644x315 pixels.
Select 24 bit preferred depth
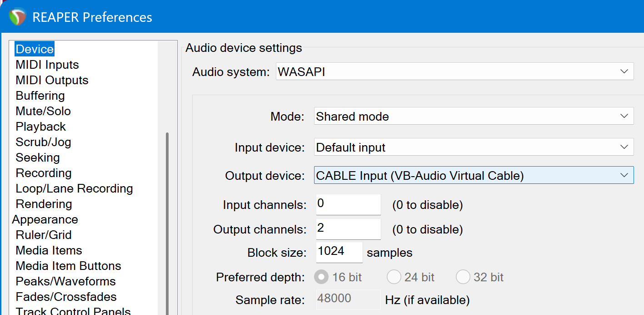click(x=394, y=277)
